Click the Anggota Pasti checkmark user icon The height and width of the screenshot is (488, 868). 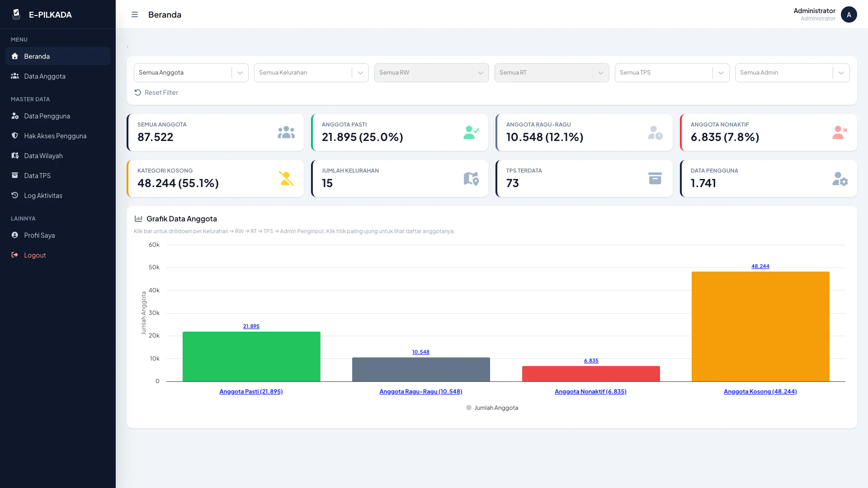(x=471, y=132)
